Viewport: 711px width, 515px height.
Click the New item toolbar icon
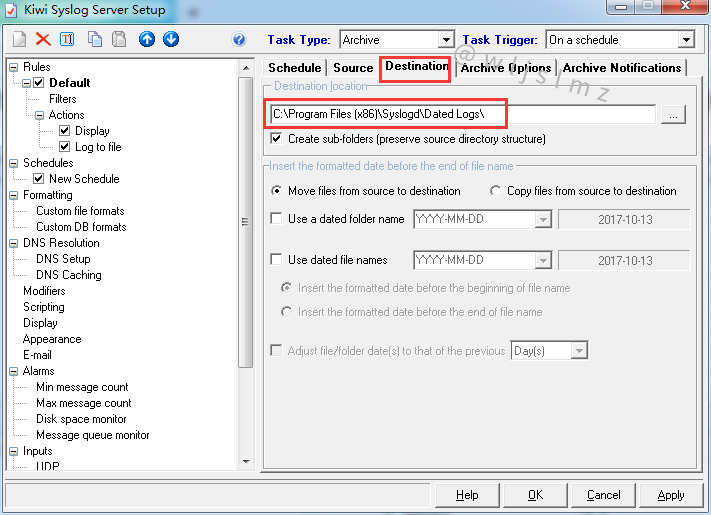tap(19, 39)
